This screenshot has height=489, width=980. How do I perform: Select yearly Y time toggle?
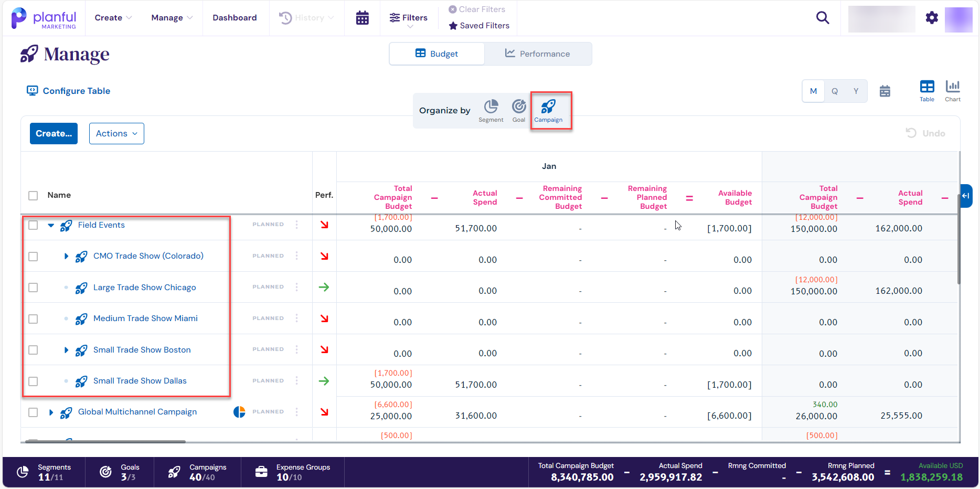point(856,91)
